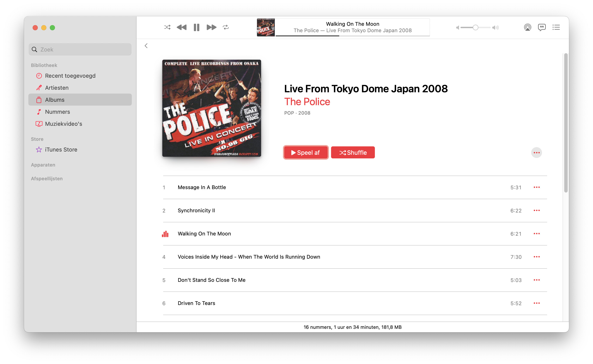Toggle the repeat playback icon
Image resolution: width=593 pixels, height=364 pixels.
click(x=226, y=27)
